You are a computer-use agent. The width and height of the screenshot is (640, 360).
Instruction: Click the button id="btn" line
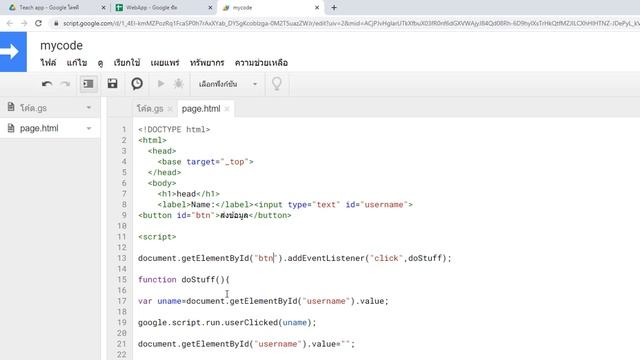coord(215,215)
